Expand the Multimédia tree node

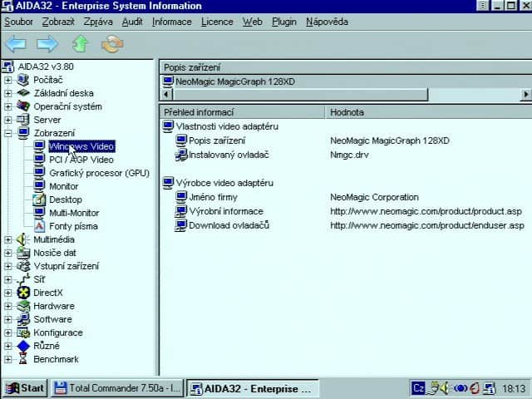tap(7, 239)
